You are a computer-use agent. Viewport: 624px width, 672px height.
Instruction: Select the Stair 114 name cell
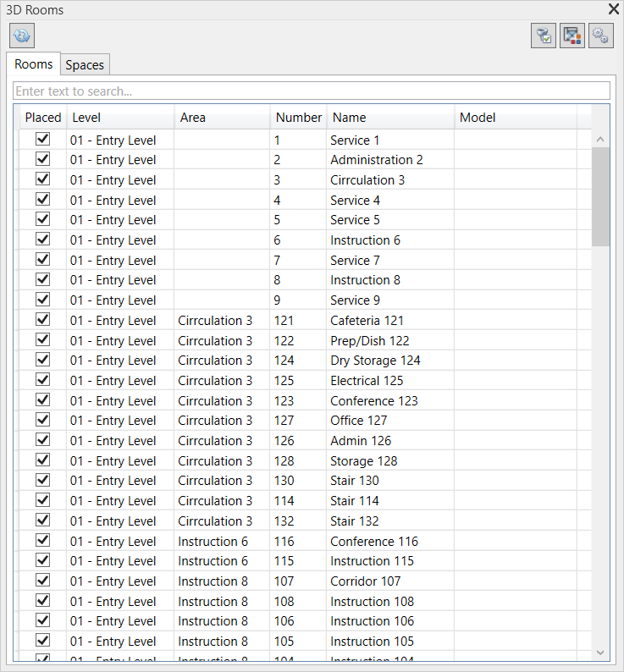click(x=390, y=500)
